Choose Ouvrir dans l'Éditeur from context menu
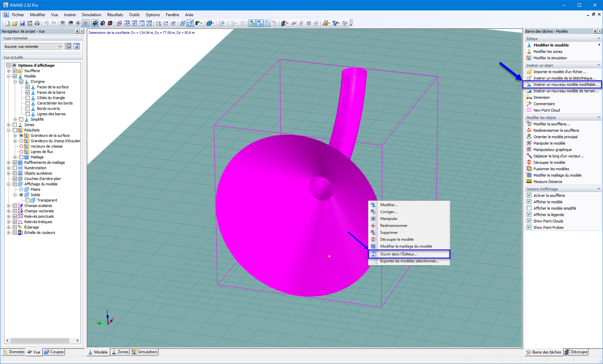 click(x=398, y=254)
